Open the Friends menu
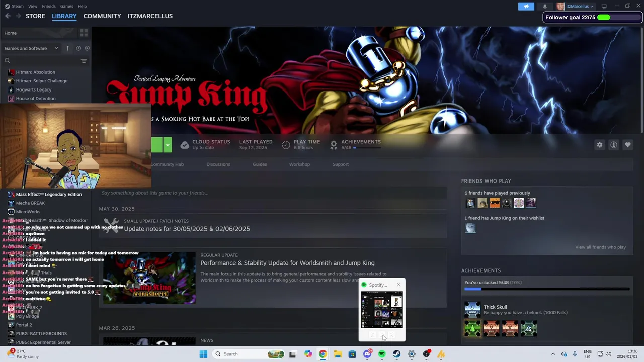 point(49,6)
